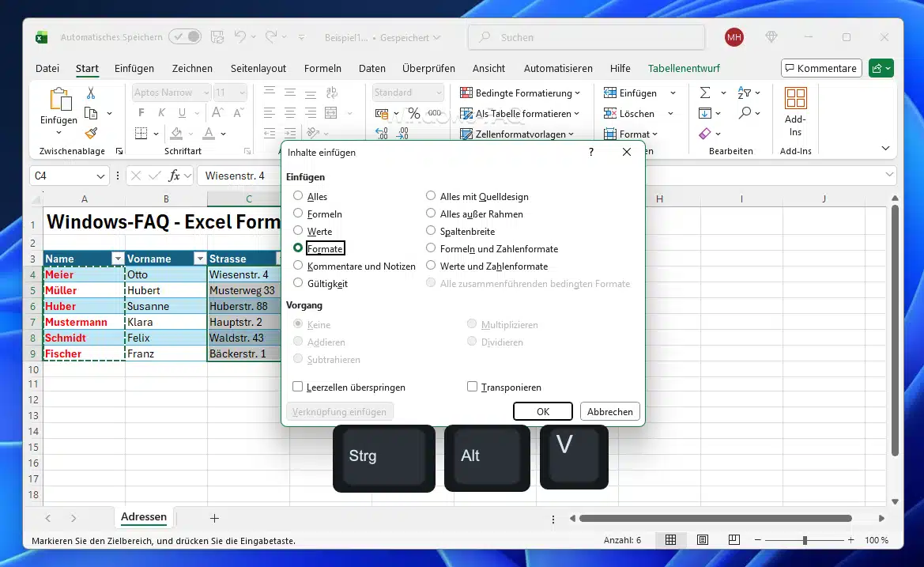Open the Name column filter dropdown
This screenshot has width=924, height=567.
click(118, 259)
